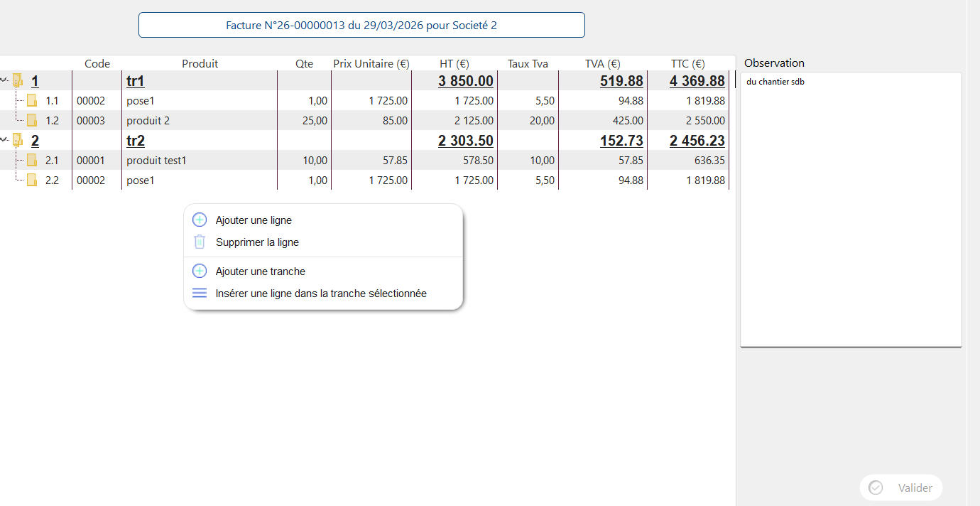Click the trash icon beside Supprimer la ligne
Screen dimensions: 980x506
point(200,242)
